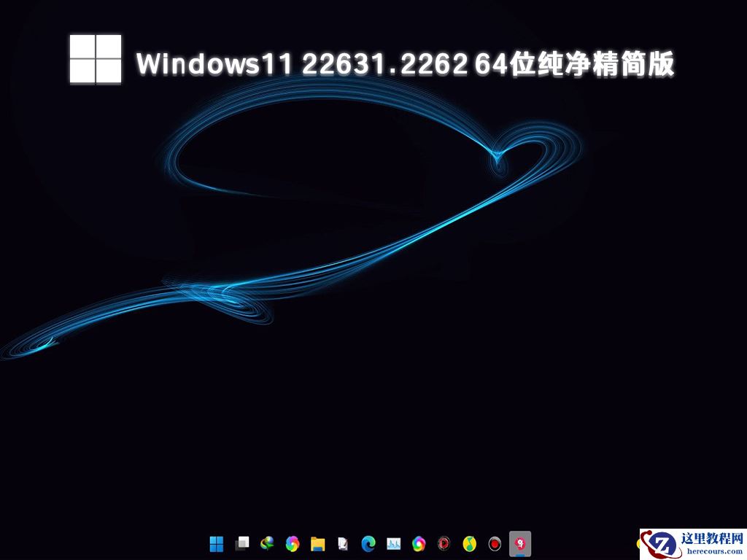Image resolution: width=747 pixels, height=560 pixels.
Task: Open the audio waveform app
Action: (392, 542)
